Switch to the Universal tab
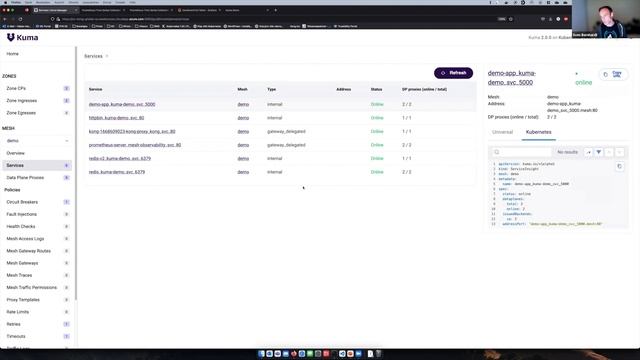 pyautogui.click(x=502, y=132)
